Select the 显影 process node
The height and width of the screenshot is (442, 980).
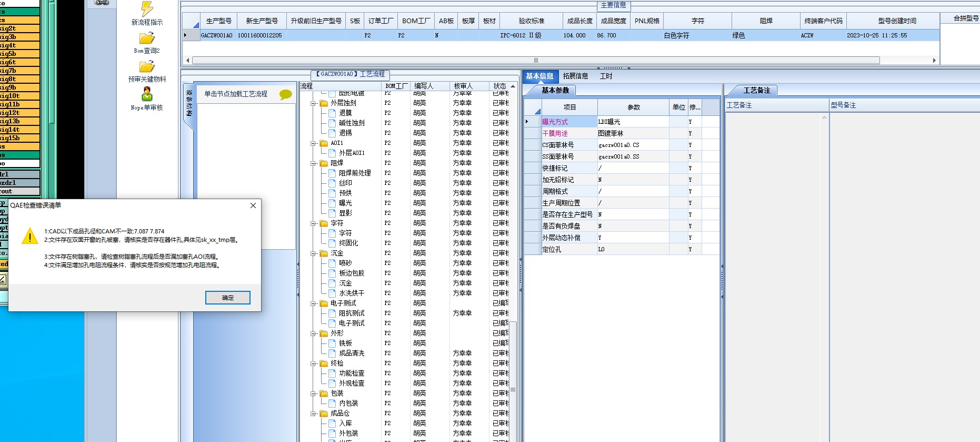click(345, 213)
